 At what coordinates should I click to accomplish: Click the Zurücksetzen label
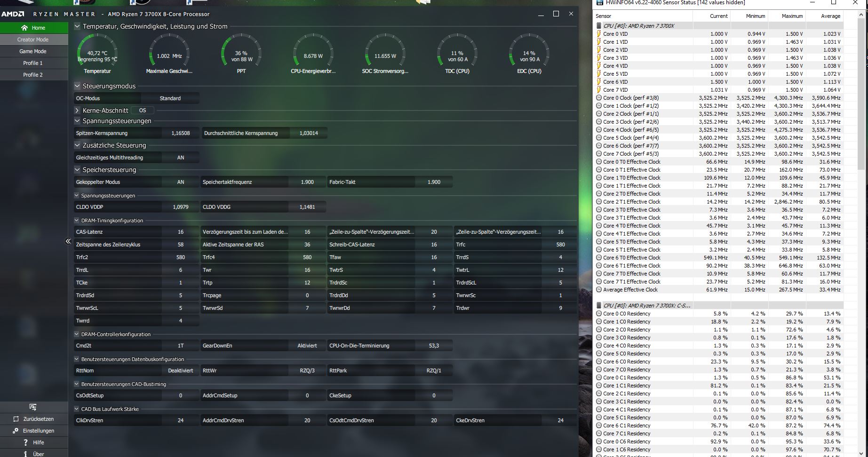(39, 419)
